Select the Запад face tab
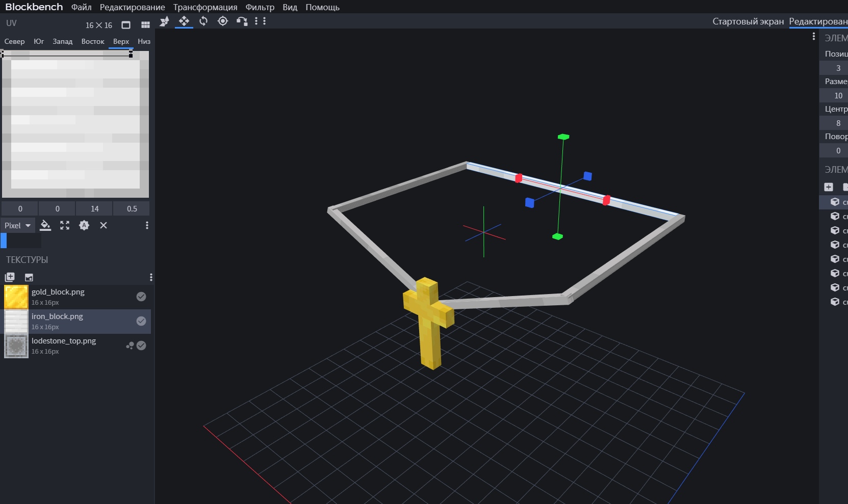This screenshot has height=504, width=848. click(63, 41)
